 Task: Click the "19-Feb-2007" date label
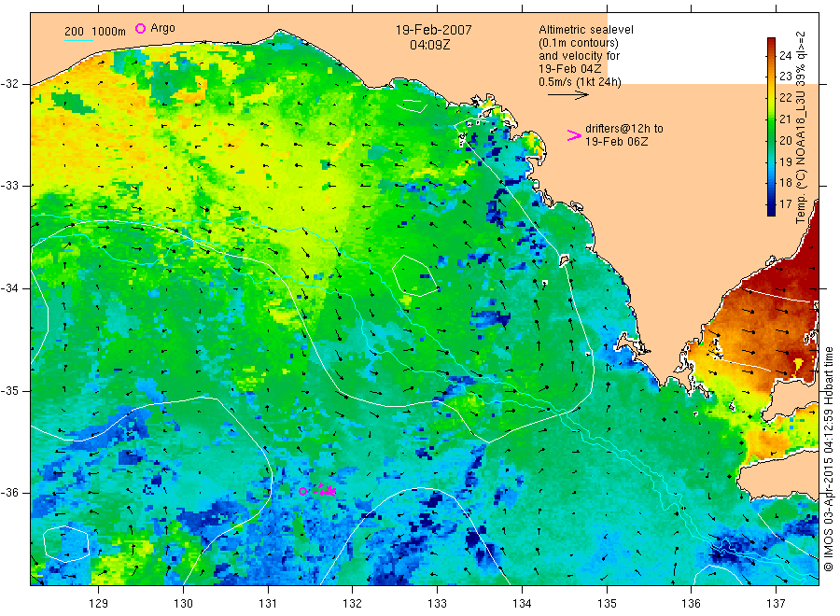pos(433,30)
